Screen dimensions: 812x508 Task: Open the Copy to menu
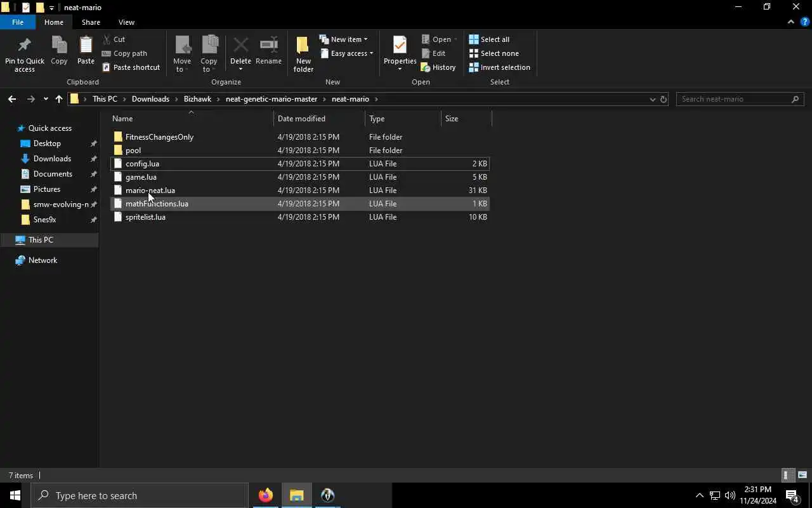pyautogui.click(x=209, y=54)
